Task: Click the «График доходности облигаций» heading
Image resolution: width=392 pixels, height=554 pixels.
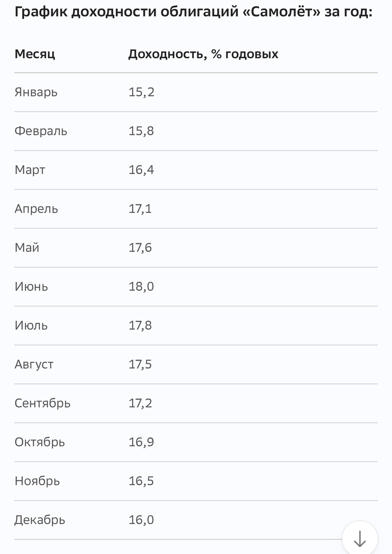Action: (x=193, y=12)
